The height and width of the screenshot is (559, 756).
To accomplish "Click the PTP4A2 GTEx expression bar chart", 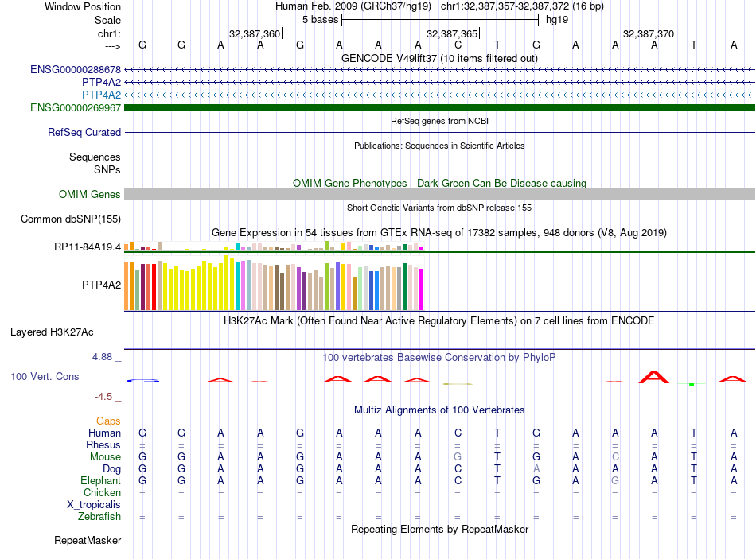I will click(x=274, y=283).
